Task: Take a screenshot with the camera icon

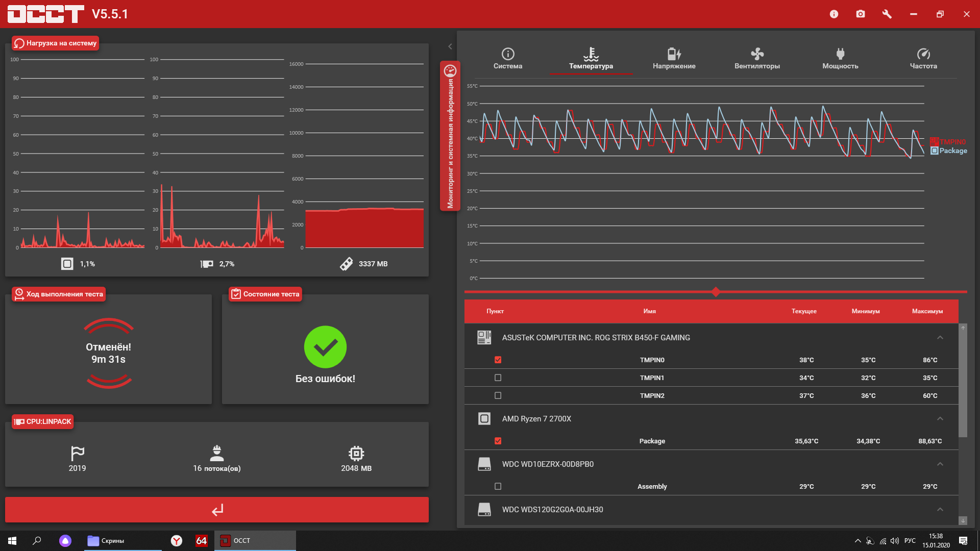Action: click(x=861, y=14)
